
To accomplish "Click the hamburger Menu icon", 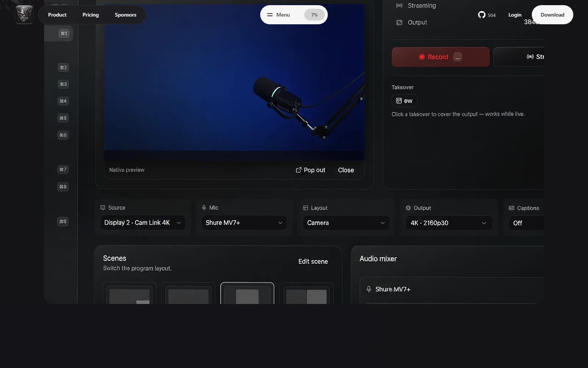I will tap(270, 15).
